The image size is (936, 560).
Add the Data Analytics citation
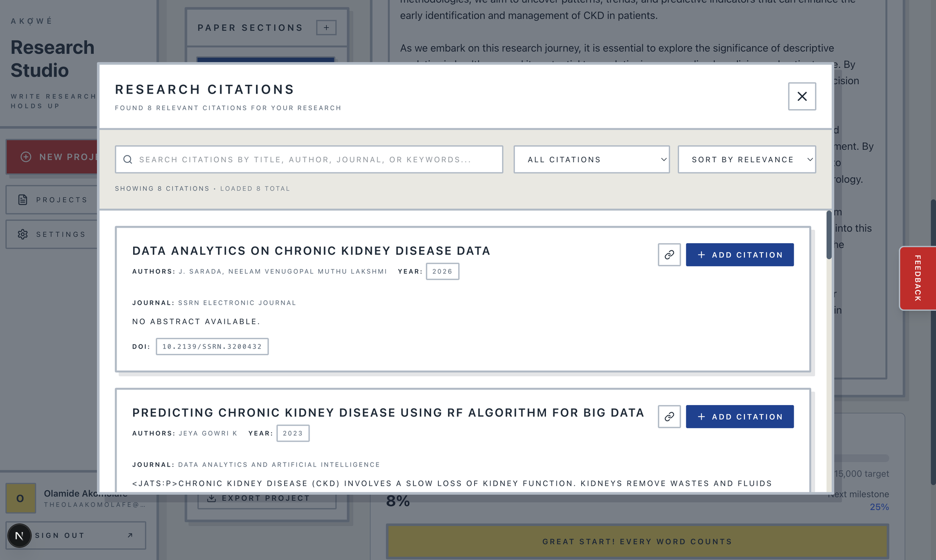(x=740, y=254)
